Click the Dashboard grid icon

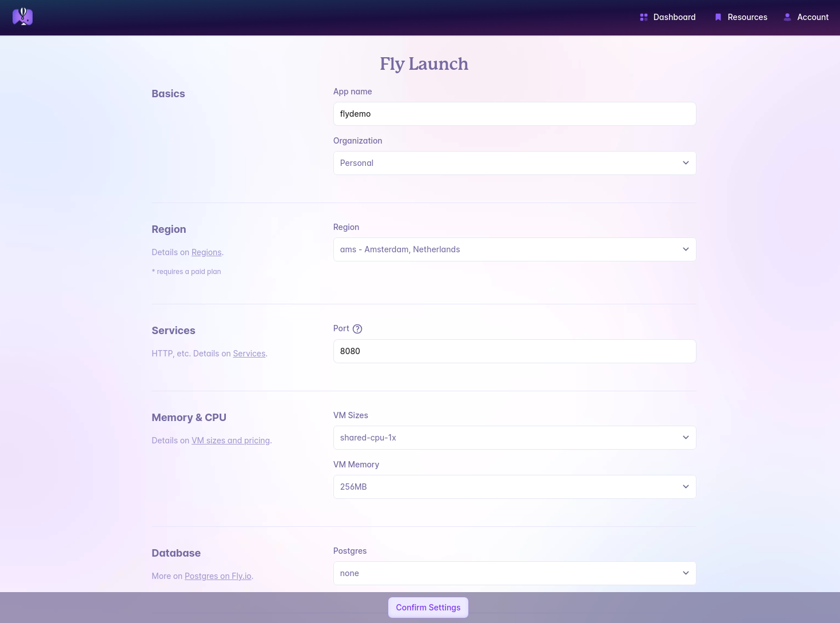click(x=644, y=17)
